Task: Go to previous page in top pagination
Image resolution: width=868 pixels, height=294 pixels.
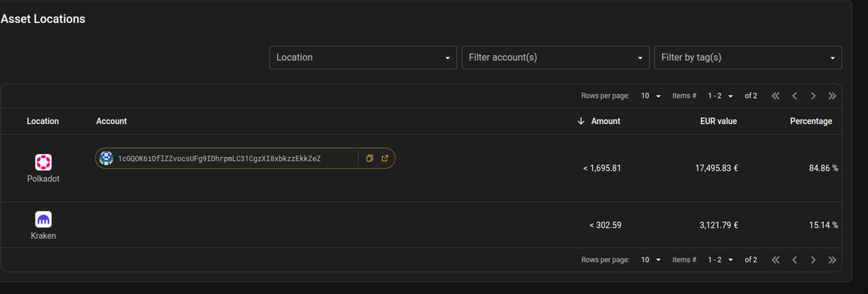Action: pos(794,96)
